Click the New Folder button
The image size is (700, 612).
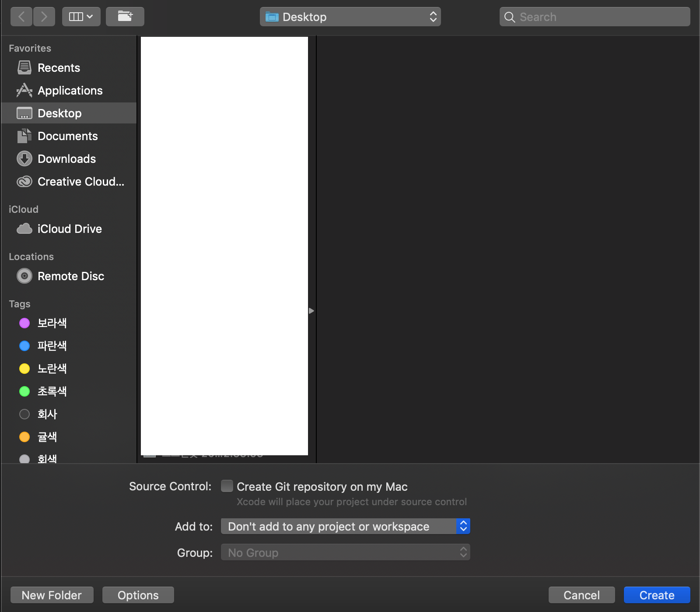(x=52, y=595)
